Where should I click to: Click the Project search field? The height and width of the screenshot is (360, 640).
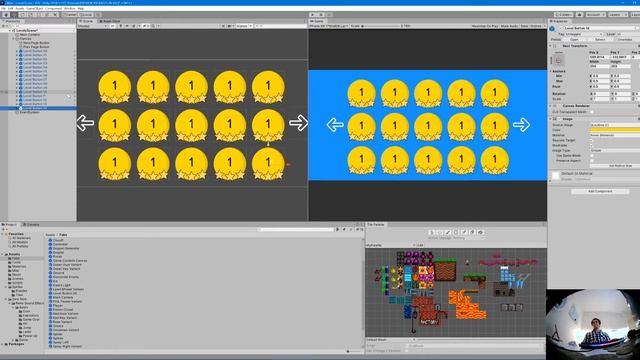297,230
